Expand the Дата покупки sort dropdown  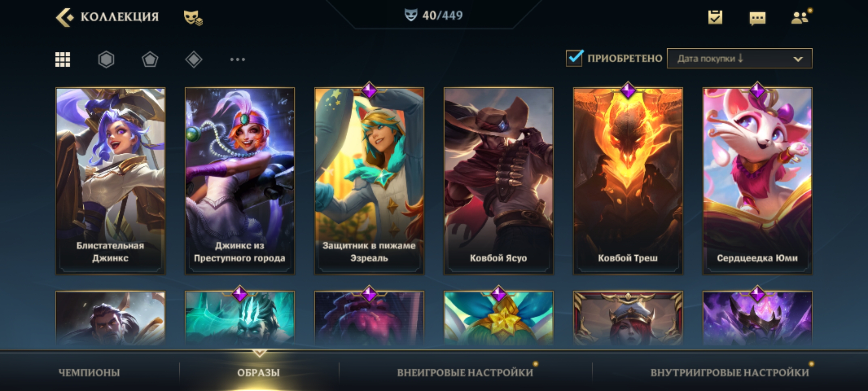740,58
